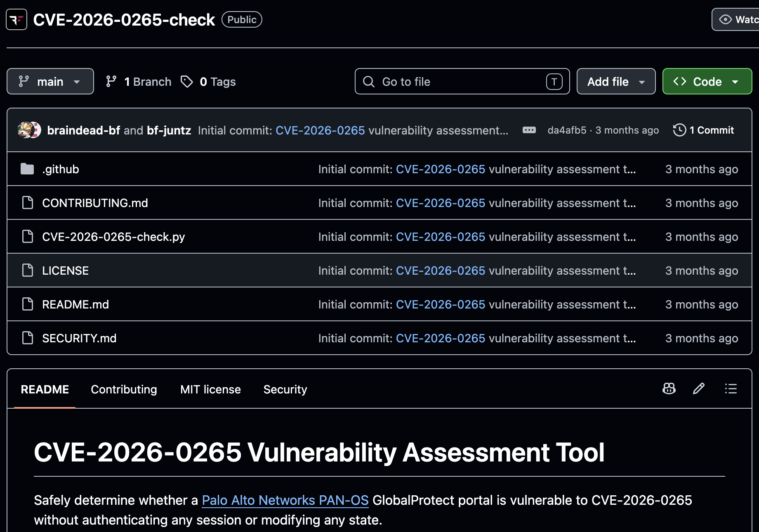The height and width of the screenshot is (532, 759).
Task: Edit the README with pencil icon
Action: coord(699,389)
